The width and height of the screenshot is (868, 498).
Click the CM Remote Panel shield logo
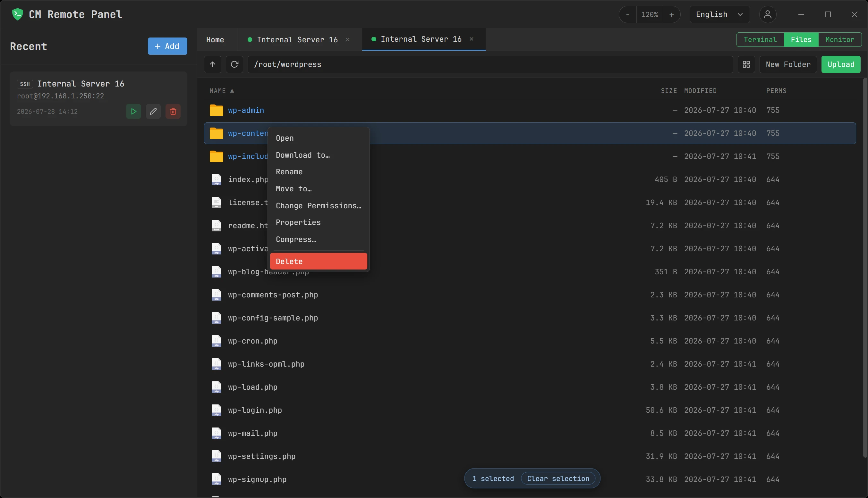(x=17, y=14)
